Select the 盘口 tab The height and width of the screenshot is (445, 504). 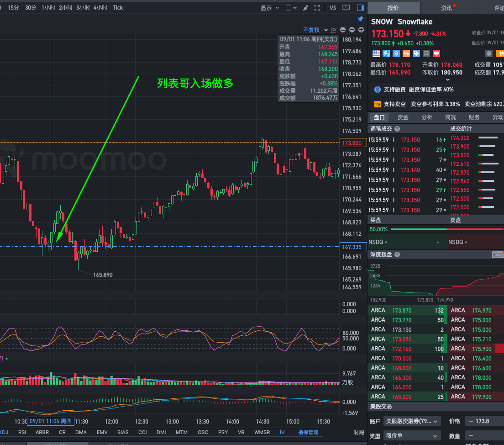pyautogui.click(x=379, y=117)
